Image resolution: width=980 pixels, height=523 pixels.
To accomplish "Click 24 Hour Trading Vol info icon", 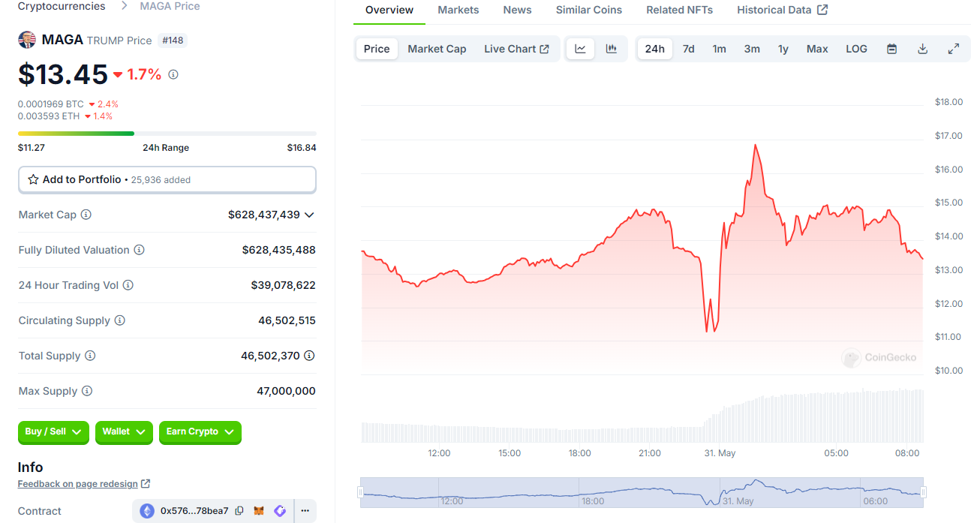I will click(x=128, y=285).
